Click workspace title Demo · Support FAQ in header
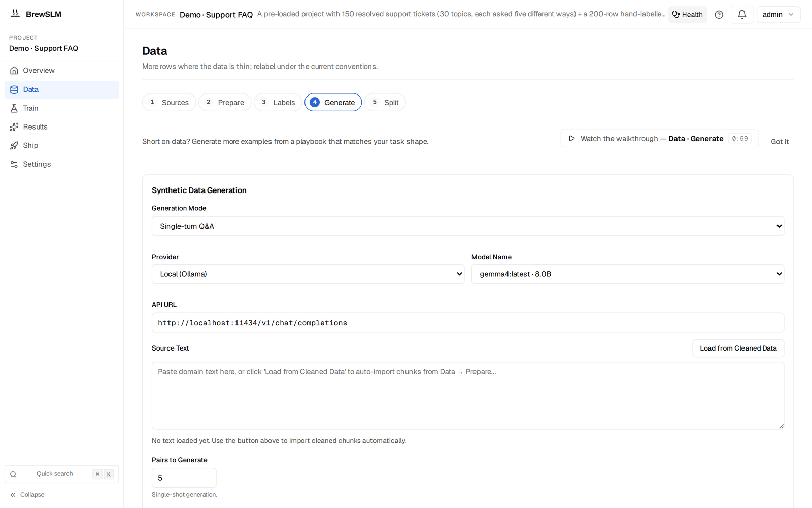This screenshot has height=508, width=812. 216,15
